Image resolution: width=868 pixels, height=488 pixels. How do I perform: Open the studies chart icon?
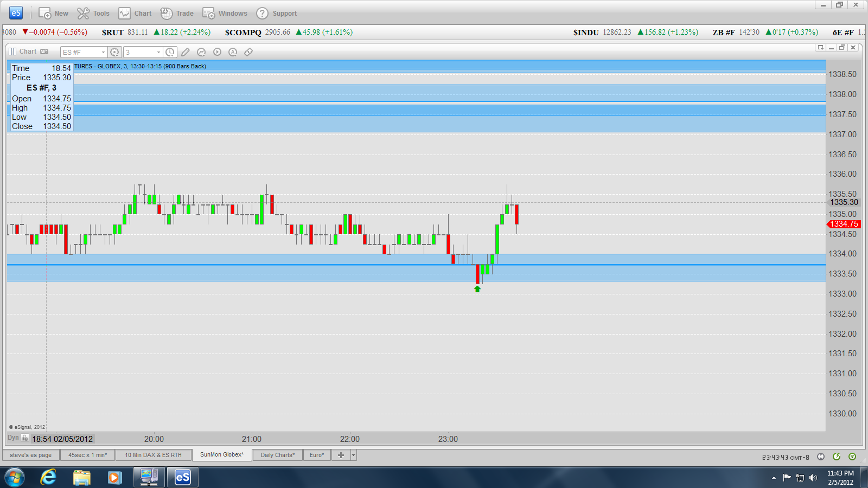tap(201, 52)
